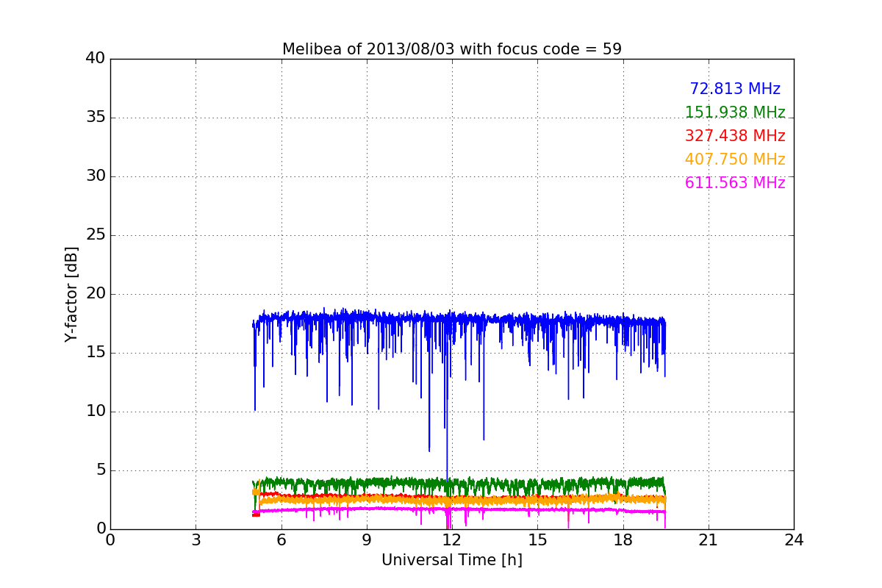Click the y-axis tick label 35
This screenshot has width=882, height=588.
tap(96, 118)
